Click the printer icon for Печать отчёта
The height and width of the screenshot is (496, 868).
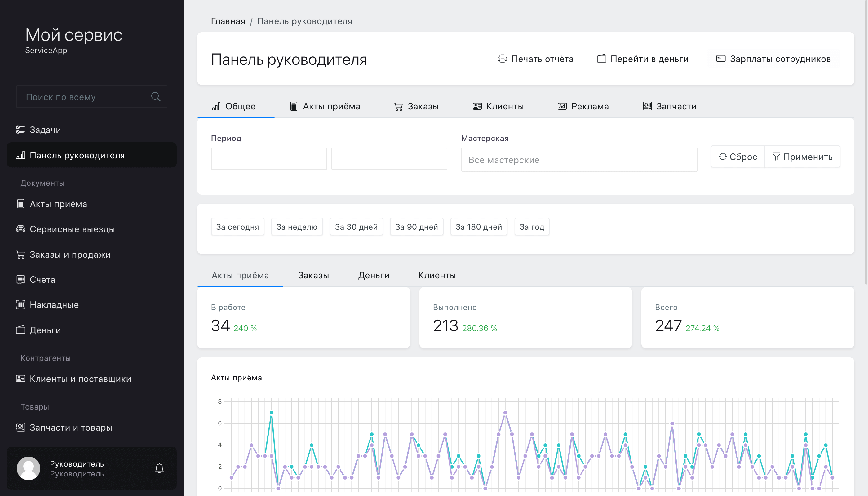pos(502,59)
